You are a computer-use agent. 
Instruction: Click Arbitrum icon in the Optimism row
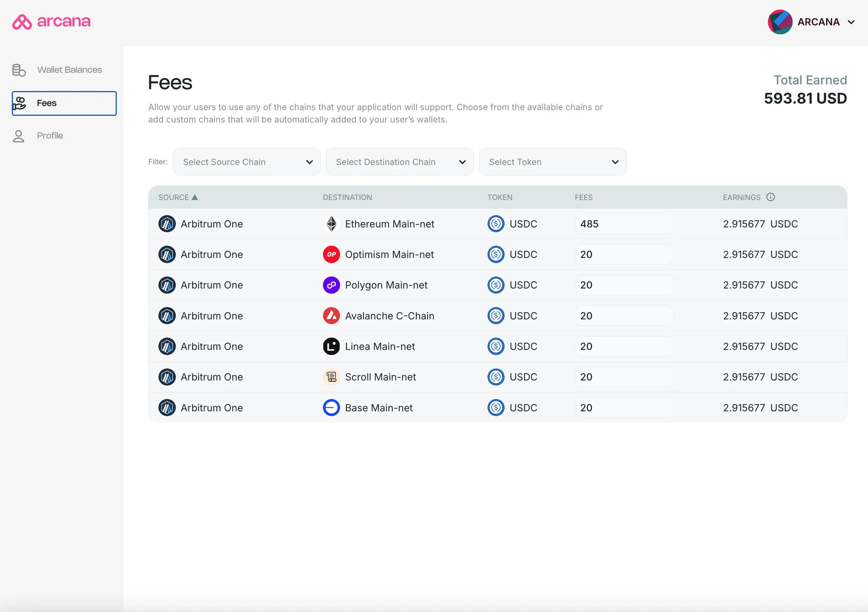pyautogui.click(x=167, y=255)
